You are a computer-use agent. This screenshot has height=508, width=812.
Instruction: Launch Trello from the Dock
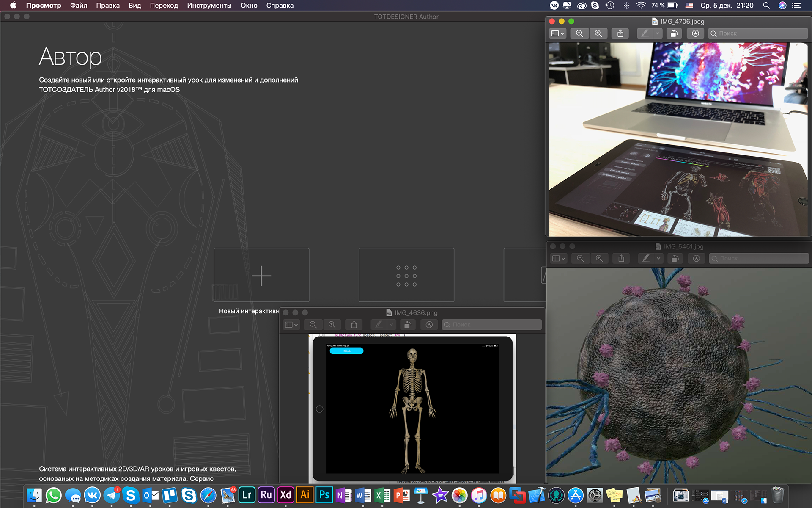pyautogui.click(x=170, y=495)
